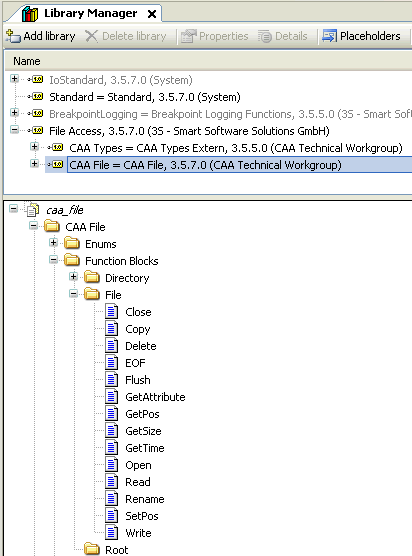
Task: Click the BreakpointLogging library icon
Action: tap(36, 113)
